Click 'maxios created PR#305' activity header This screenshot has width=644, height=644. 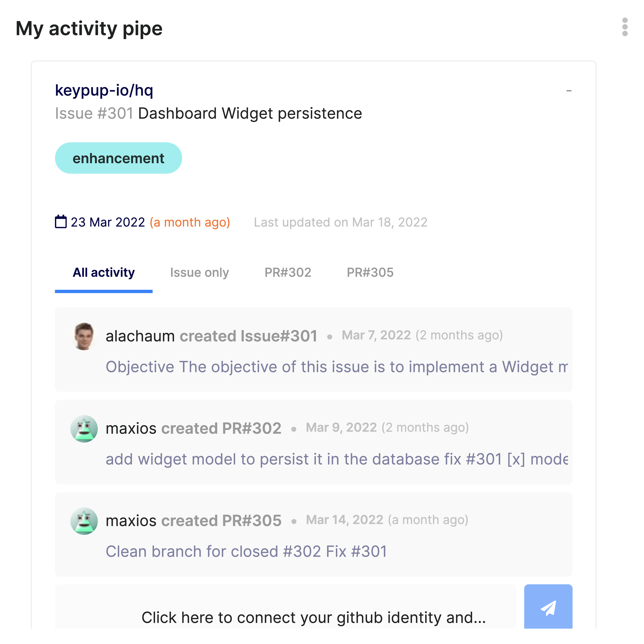tap(193, 521)
